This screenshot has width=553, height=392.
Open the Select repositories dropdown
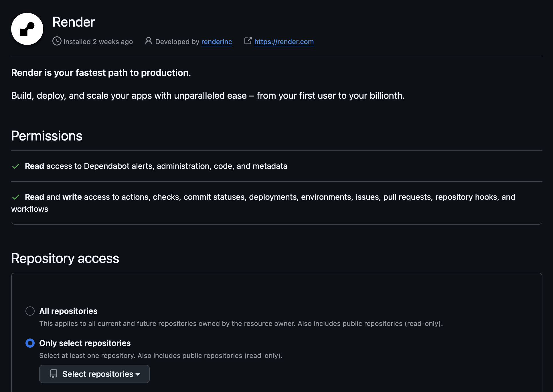coord(94,374)
